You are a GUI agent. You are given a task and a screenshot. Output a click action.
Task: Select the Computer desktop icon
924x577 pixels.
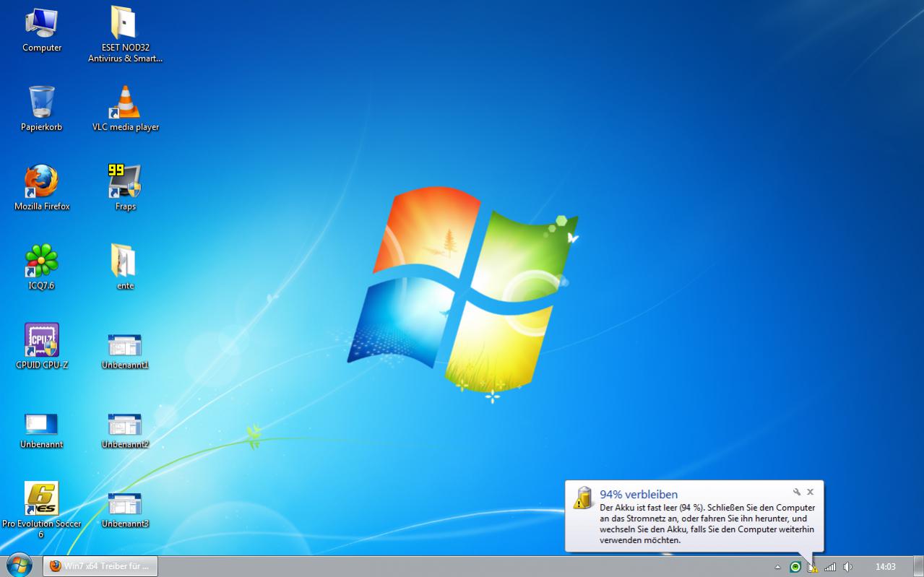[42, 30]
